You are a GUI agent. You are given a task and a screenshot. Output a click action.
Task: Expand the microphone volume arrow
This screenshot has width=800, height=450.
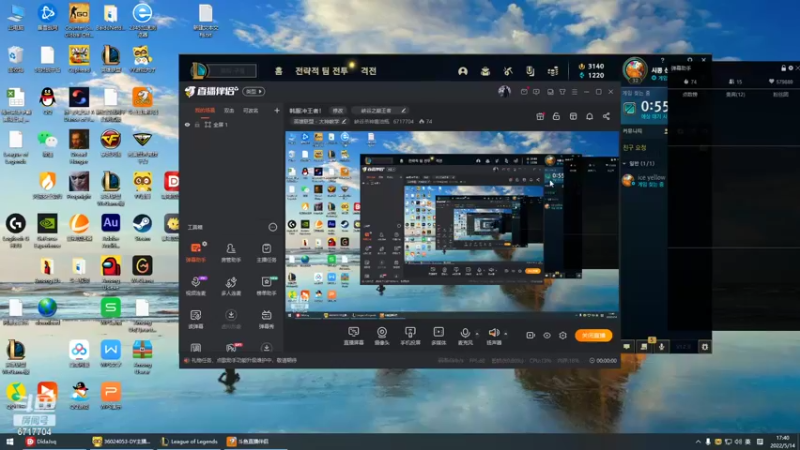point(477,334)
